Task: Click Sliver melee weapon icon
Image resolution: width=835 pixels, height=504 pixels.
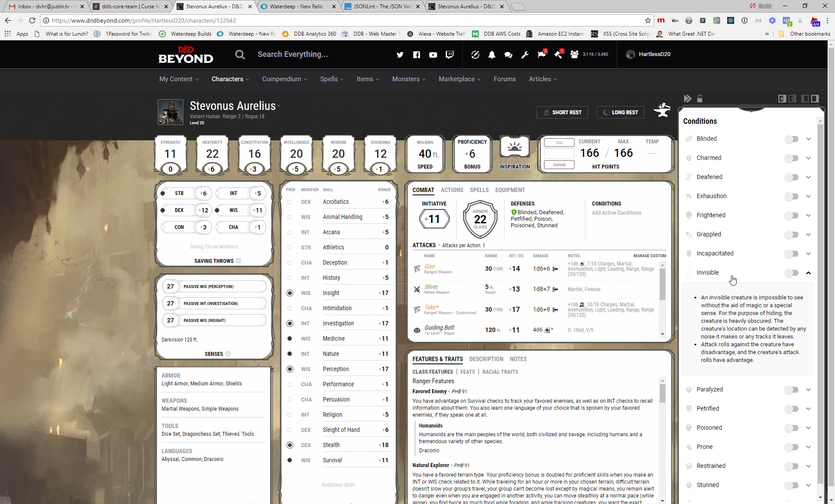Action: (x=417, y=289)
